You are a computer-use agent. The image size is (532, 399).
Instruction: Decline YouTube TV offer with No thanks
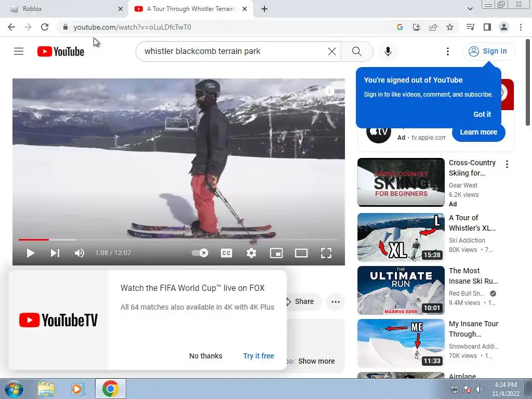[206, 356]
